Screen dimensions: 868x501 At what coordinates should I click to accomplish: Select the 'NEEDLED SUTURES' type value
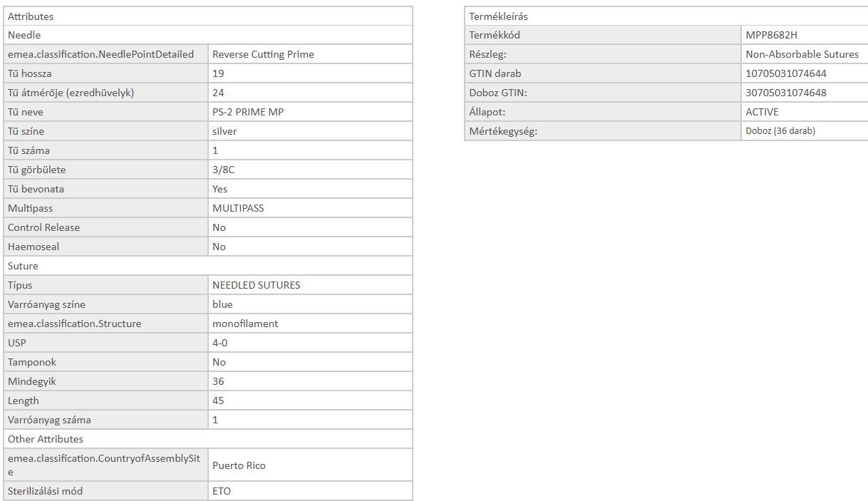[256, 285]
